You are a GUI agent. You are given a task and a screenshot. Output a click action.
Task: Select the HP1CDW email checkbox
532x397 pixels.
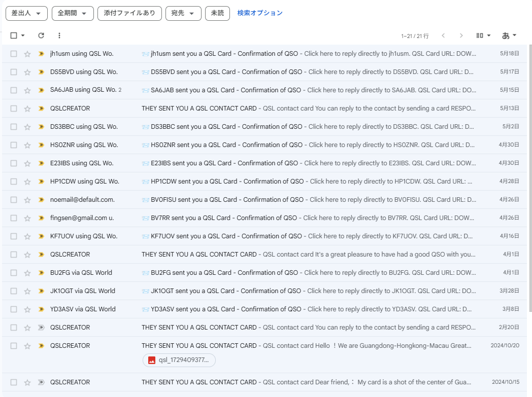pyautogui.click(x=14, y=182)
